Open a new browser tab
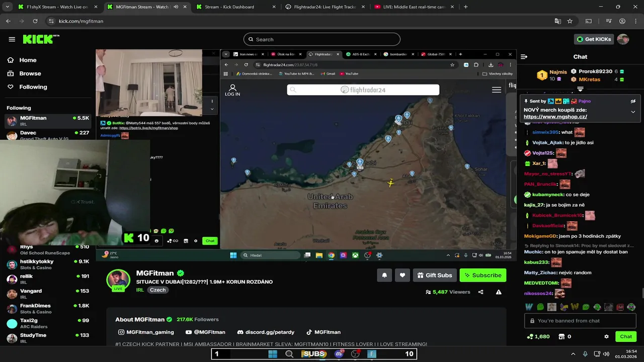This screenshot has height=362, width=644. (465, 7)
